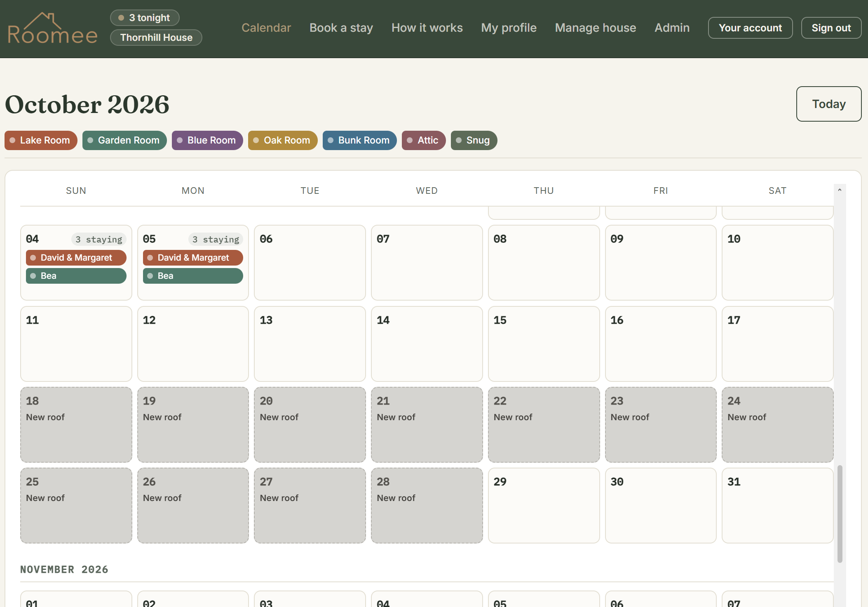Select the October 31 day cell
The width and height of the screenshot is (868, 607).
777,506
